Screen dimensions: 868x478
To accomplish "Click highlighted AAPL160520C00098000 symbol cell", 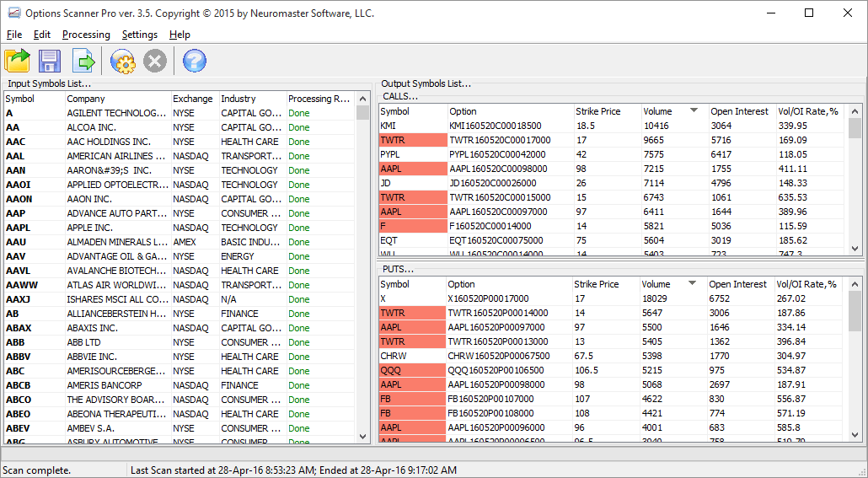I will tap(413, 169).
